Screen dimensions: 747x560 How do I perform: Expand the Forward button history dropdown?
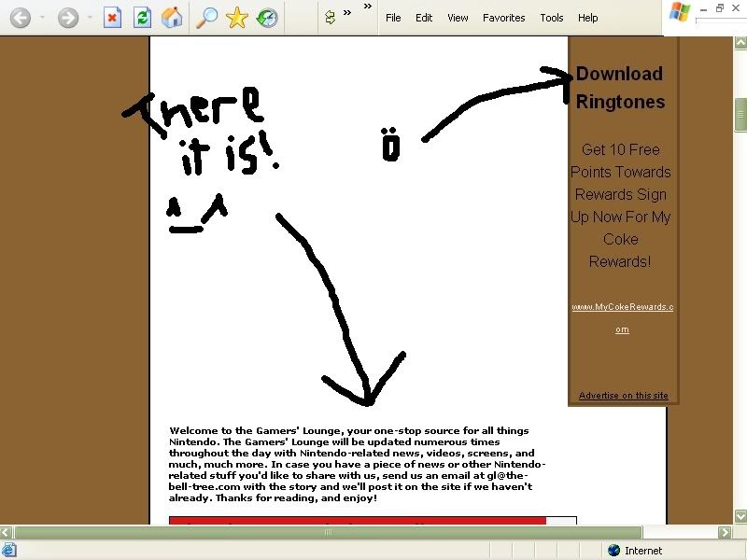[90, 18]
